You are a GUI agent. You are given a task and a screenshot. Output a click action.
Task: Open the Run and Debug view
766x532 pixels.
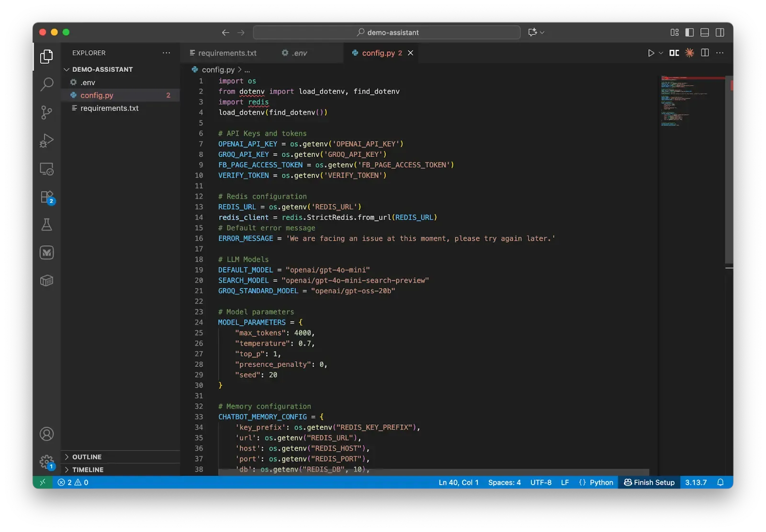pos(46,140)
